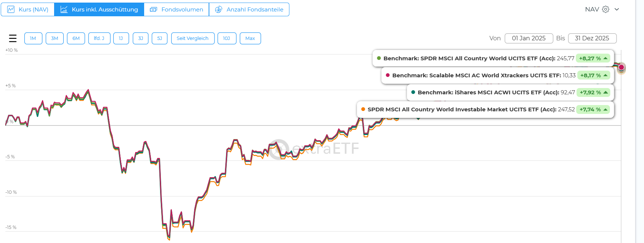Select the 1M time range
Screen dimensions: 644x243
[33, 38]
